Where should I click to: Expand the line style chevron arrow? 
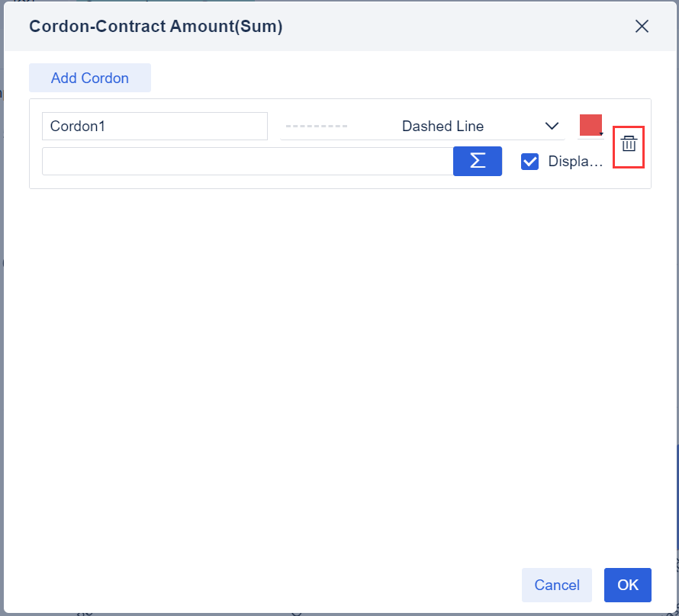(x=552, y=127)
